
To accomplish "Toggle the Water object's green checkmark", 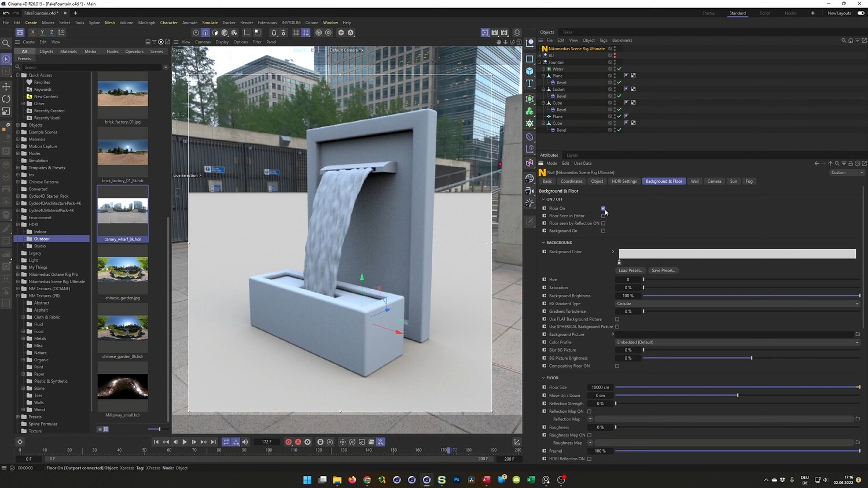I will (619, 69).
